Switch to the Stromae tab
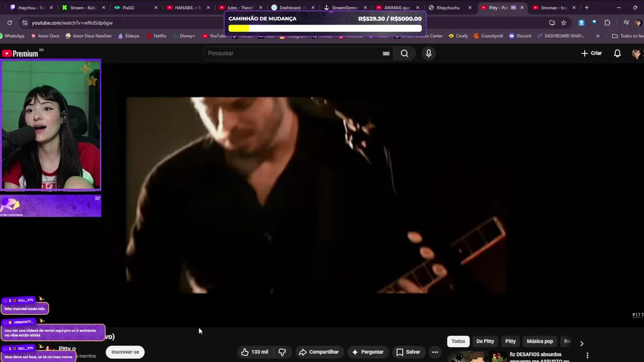The image size is (644, 362). [x=553, y=8]
